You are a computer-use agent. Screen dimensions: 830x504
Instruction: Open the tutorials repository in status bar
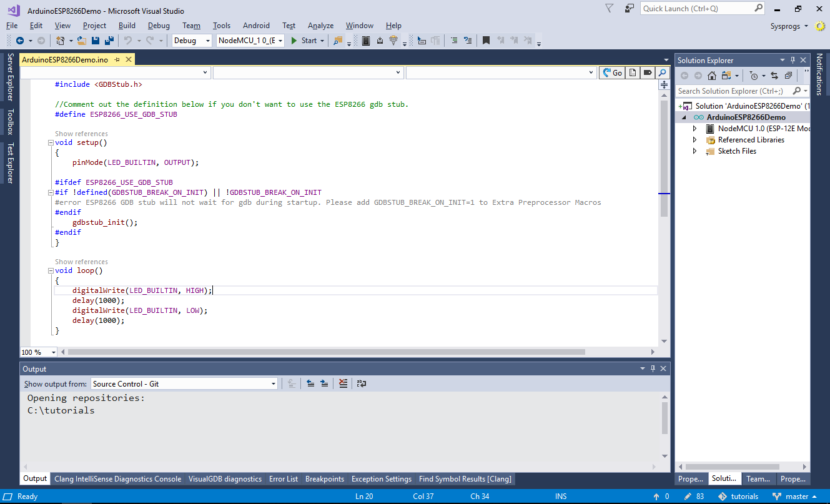[x=739, y=497]
